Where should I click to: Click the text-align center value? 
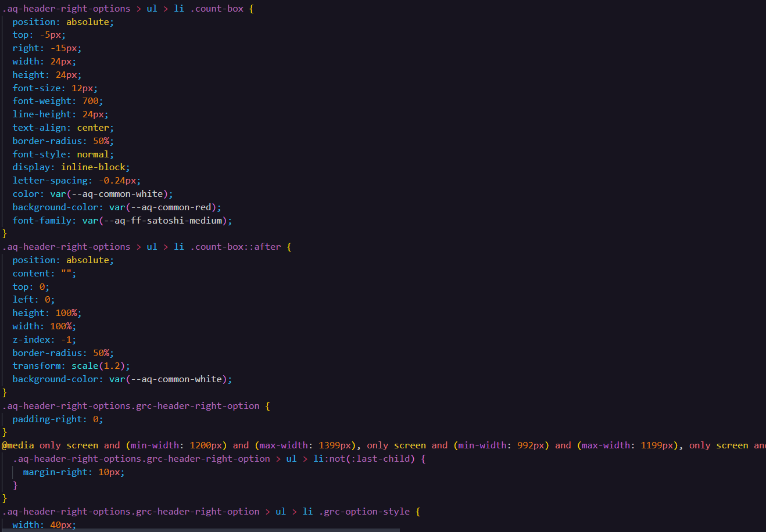(x=93, y=128)
